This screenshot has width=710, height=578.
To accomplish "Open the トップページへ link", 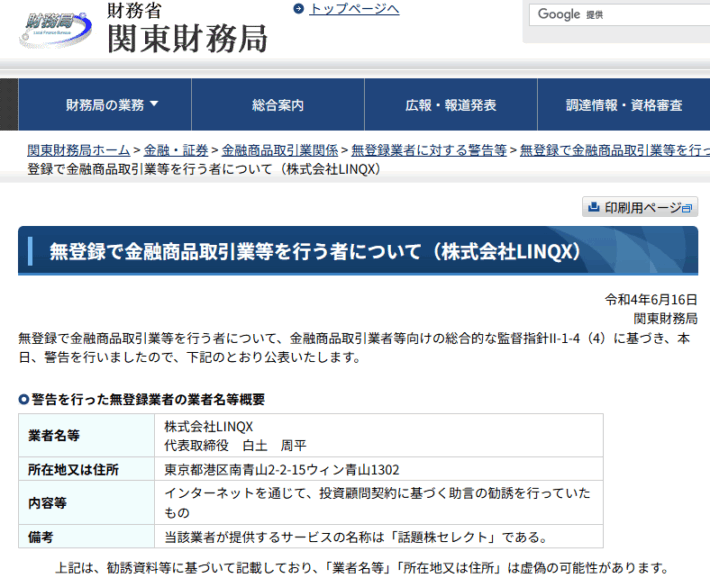I will pyautogui.click(x=354, y=9).
